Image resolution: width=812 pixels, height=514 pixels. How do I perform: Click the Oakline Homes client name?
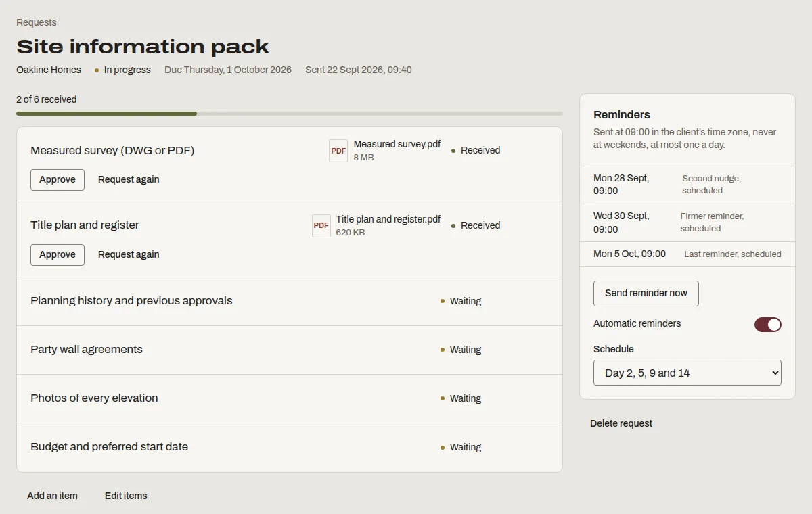click(49, 70)
